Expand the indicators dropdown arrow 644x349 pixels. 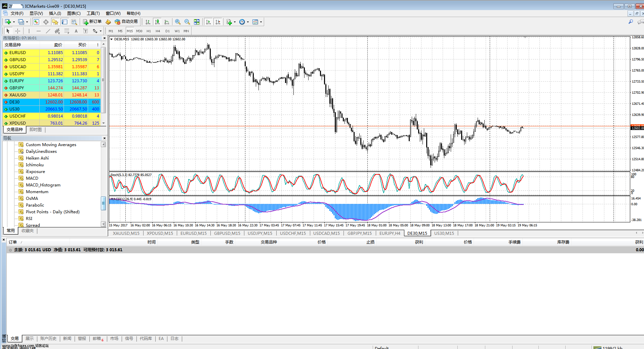click(x=235, y=22)
